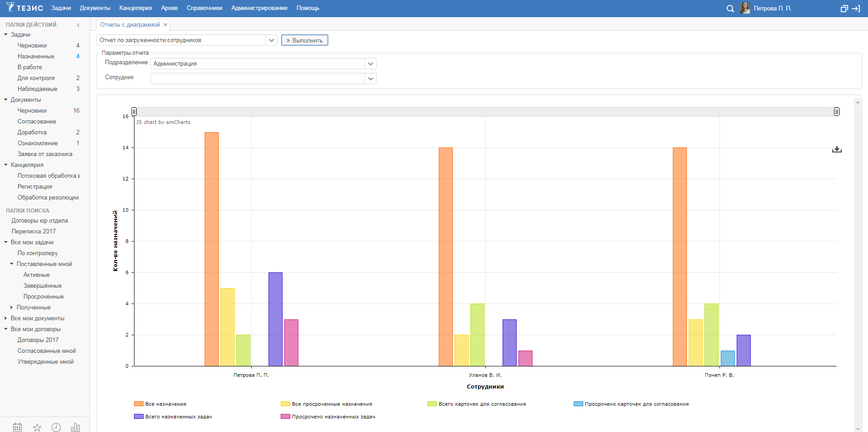Screen dimensions: 868x432
Task: Open В работе tasks folder
Action: [x=30, y=67]
